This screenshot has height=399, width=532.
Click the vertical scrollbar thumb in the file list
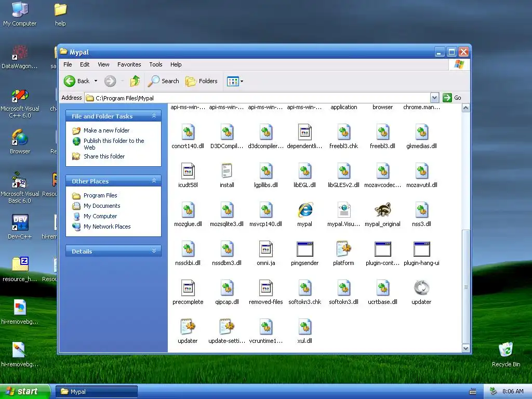(466, 287)
